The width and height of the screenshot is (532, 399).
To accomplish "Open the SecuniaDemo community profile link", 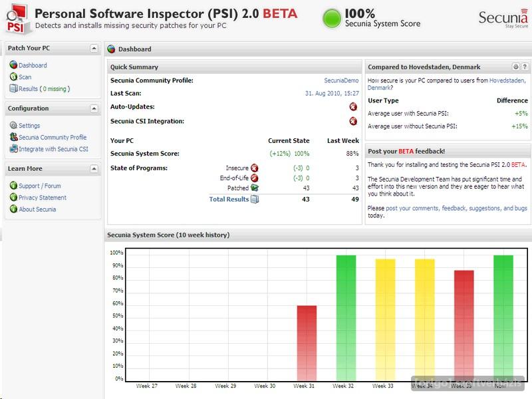I will click(x=341, y=80).
